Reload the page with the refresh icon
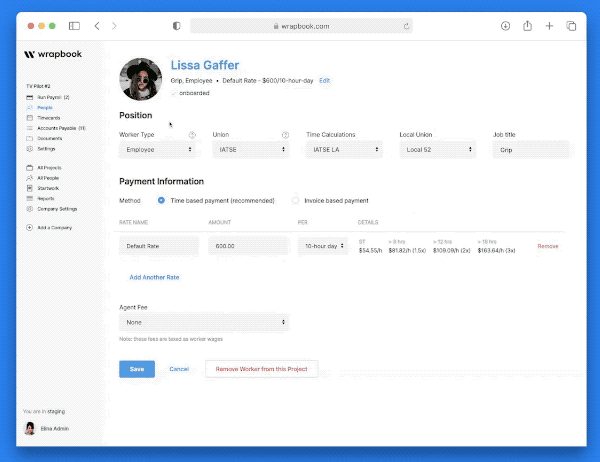 pos(406,26)
